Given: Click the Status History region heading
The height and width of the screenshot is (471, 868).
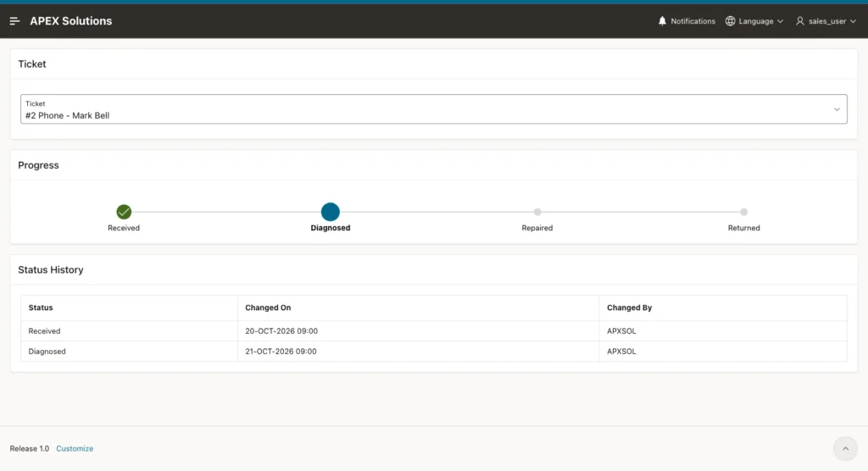Looking at the screenshot, I should (x=50, y=269).
